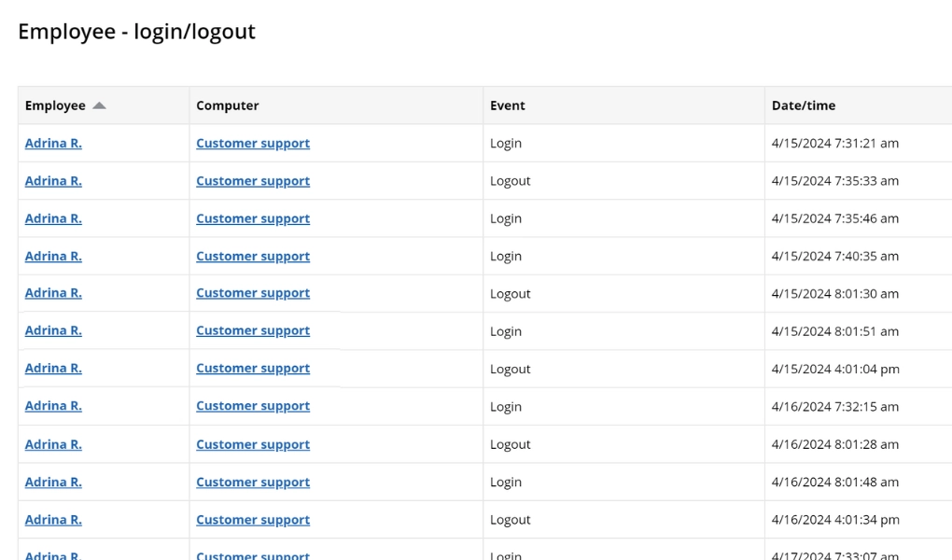This screenshot has width=952, height=560.
Task: Open Adrina R. link next to the 4:01:04 pm logout
Action: tap(52, 368)
